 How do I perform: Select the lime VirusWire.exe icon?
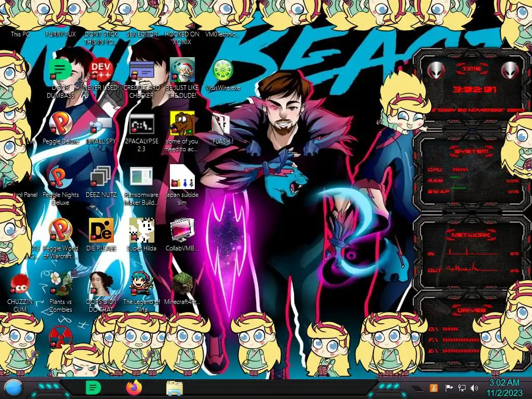(x=222, y=70)
